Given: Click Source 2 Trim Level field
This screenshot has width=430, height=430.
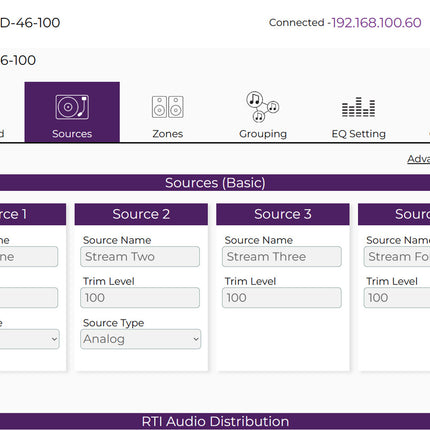Looking at the screenshot, I should point(140,298).
